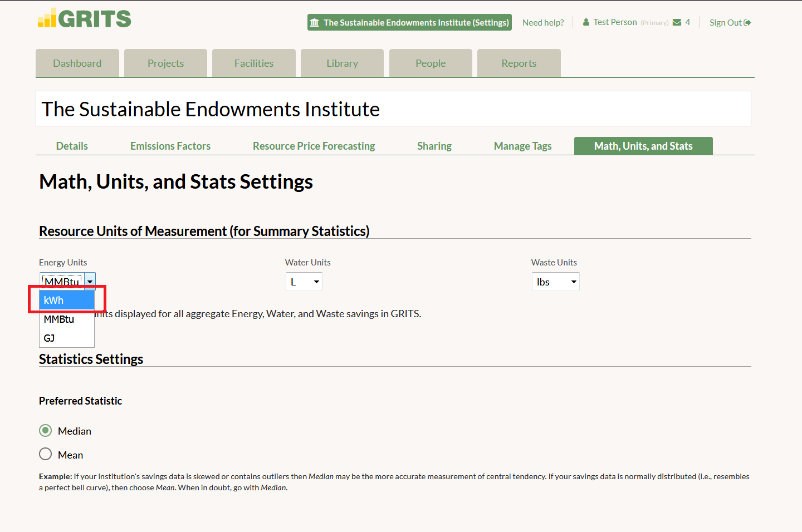The image size is (802, 532).
Task: Switch to the Facilities tab
Action: tap(254, 63)
